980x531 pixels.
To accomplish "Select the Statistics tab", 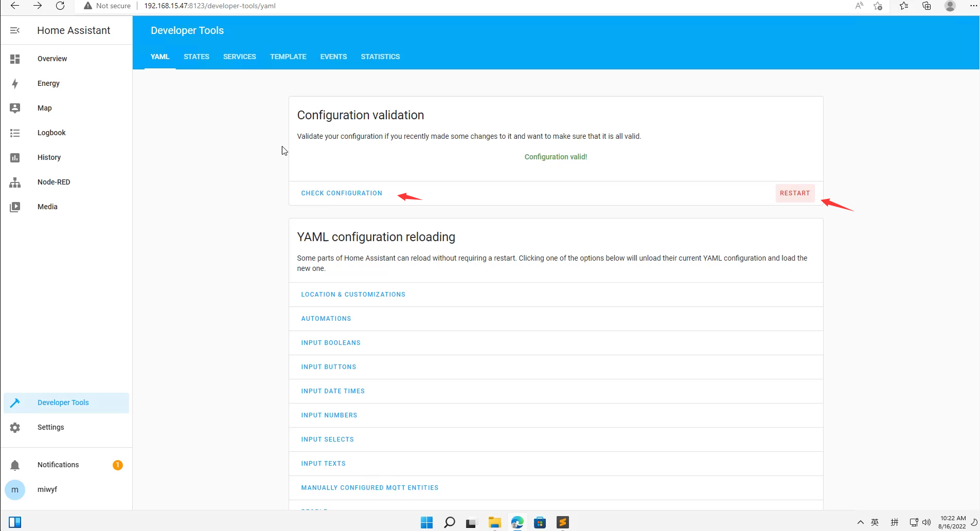I will pyautogui.click(x=380, y=57).
